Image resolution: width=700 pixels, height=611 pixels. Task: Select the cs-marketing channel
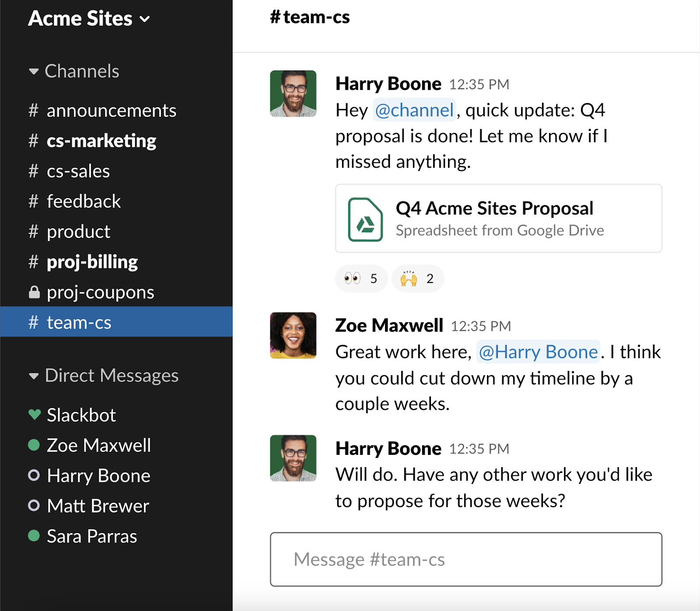[101, 141]
